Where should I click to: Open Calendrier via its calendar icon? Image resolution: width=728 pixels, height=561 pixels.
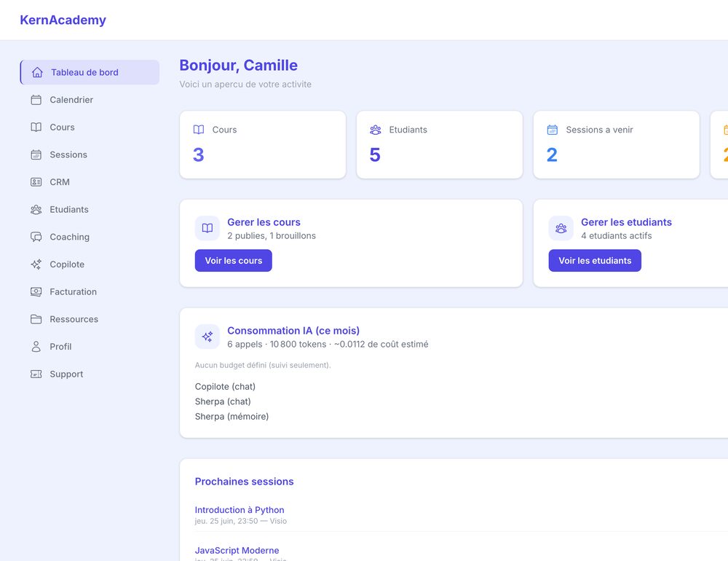(36, 100)
